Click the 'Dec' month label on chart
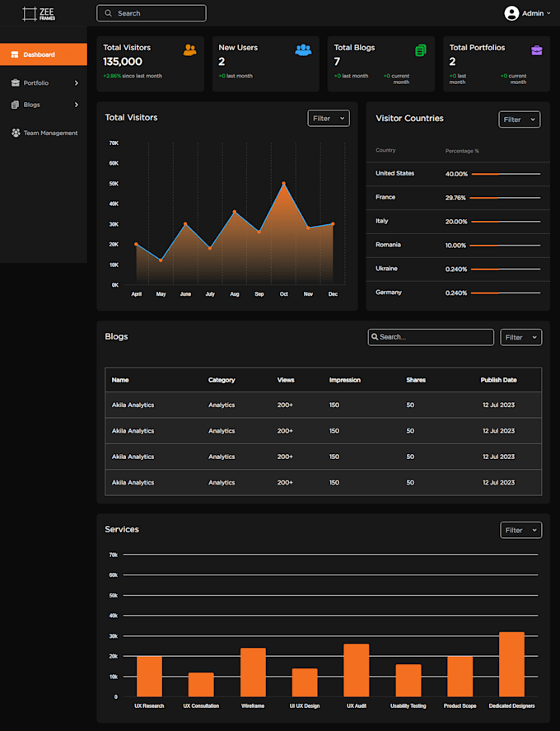The width and height of the screenshot is (560, 731). (333, 294)
